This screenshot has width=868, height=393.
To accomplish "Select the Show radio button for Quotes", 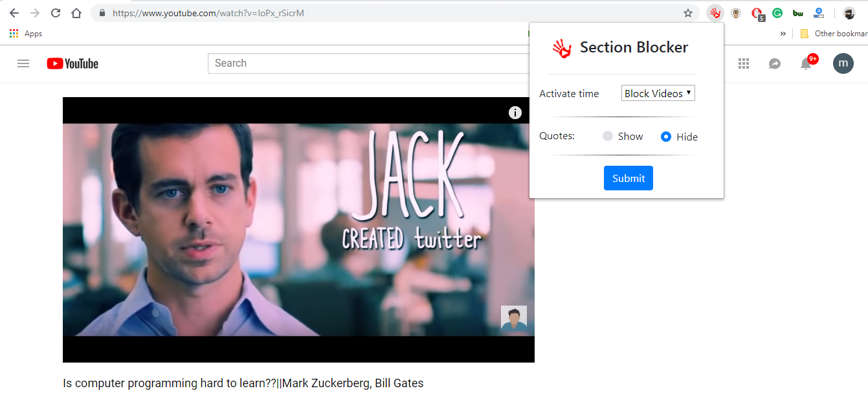I will (x=607, y=136).
